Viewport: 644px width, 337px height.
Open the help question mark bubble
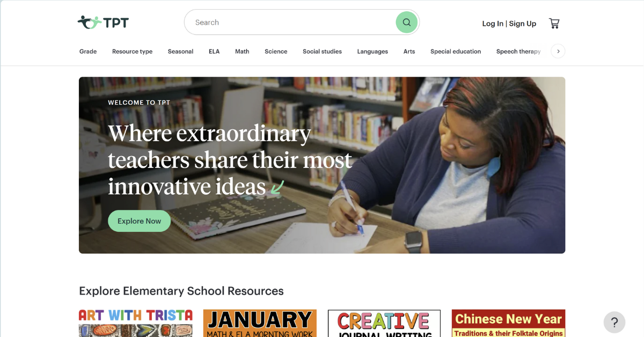click(614, 323)
